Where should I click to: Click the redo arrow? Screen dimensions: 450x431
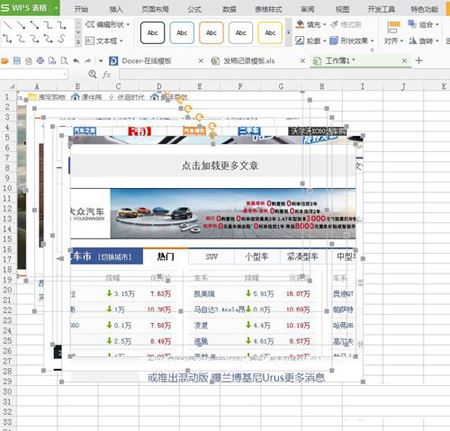tap(88, 61)
